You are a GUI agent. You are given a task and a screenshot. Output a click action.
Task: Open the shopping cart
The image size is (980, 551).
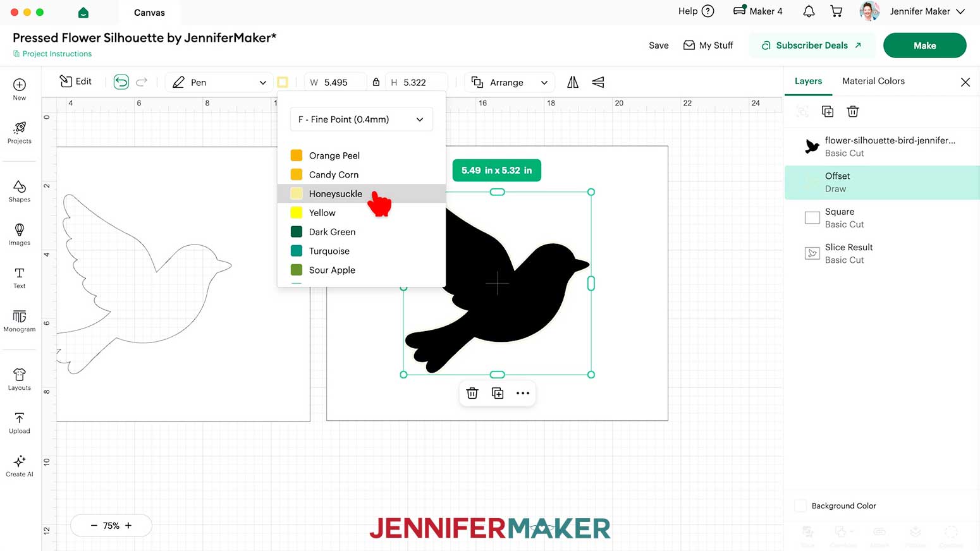click(x=836, y=11)
